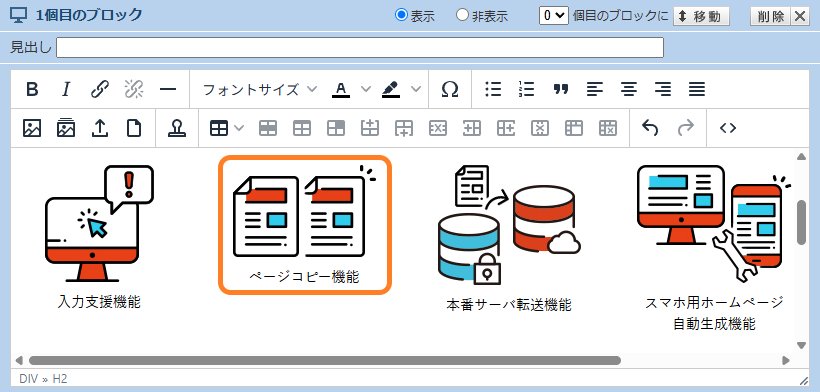Apply the underlined A text color

tap(341, 89)
